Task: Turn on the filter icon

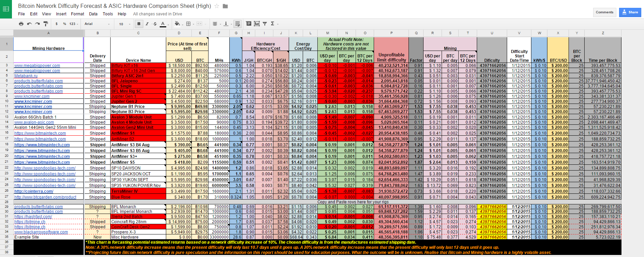Action: (265, 24)
